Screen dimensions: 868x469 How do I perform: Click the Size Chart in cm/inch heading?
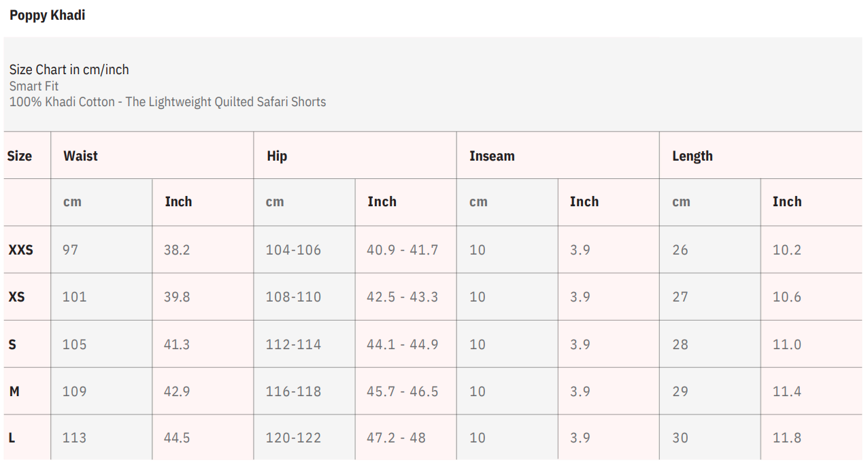click(x=69, y=69)
